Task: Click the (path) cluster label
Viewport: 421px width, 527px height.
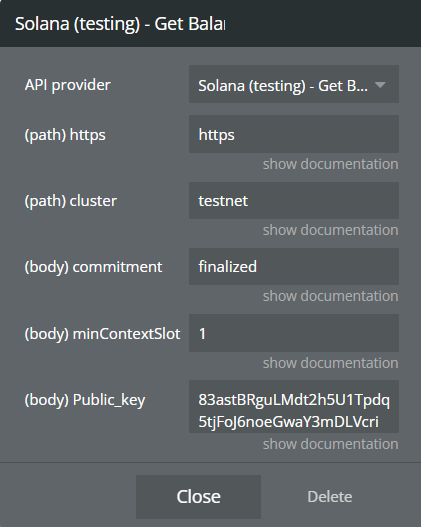Action: coord(71,201)
